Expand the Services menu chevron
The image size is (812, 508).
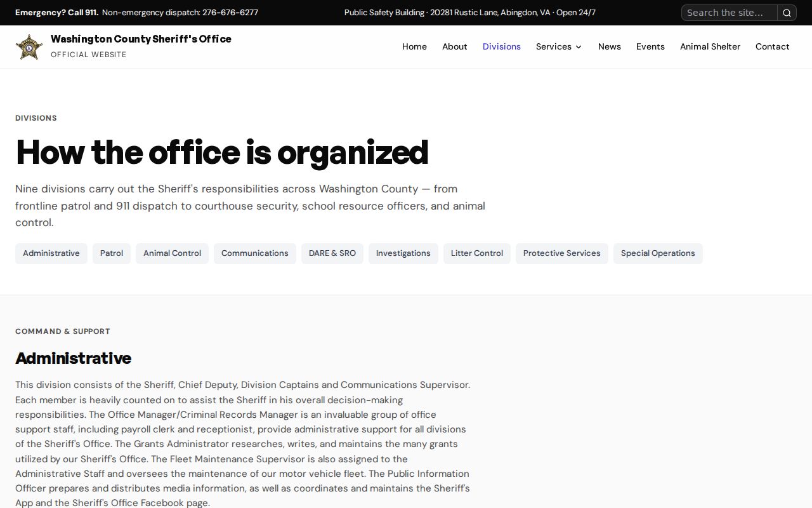click(x=579, y=47)
